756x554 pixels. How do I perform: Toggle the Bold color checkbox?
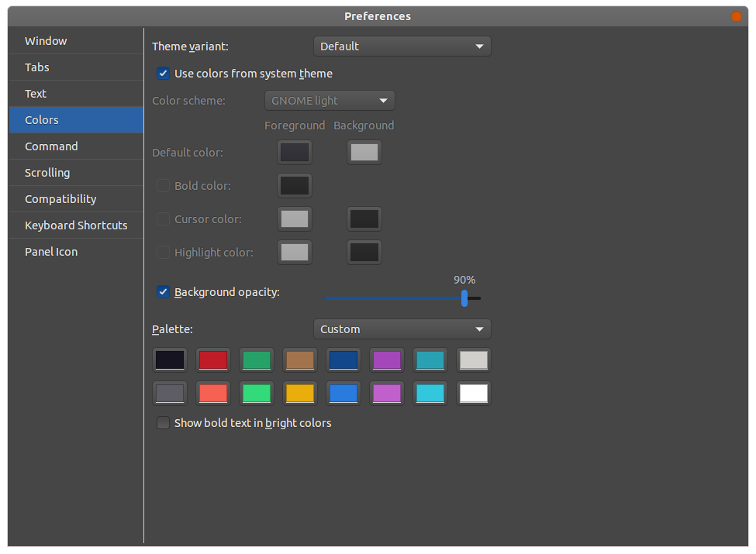click(x=163, y=186)
